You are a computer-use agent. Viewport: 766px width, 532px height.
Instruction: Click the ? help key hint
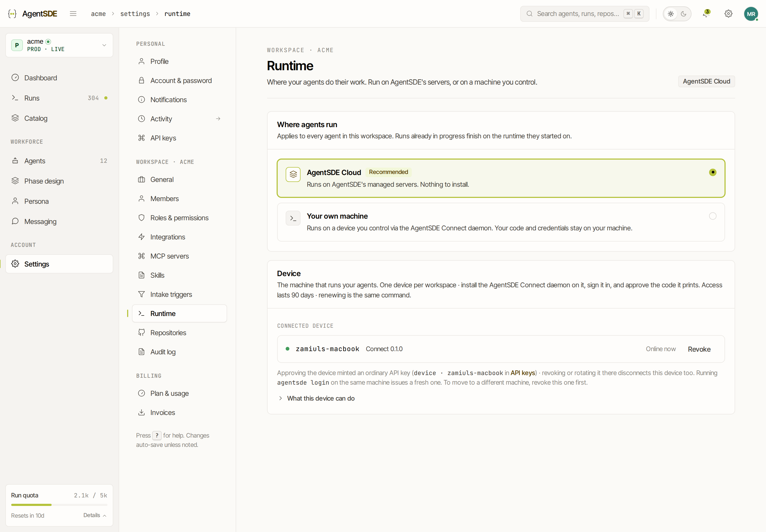tap(157, 435)
